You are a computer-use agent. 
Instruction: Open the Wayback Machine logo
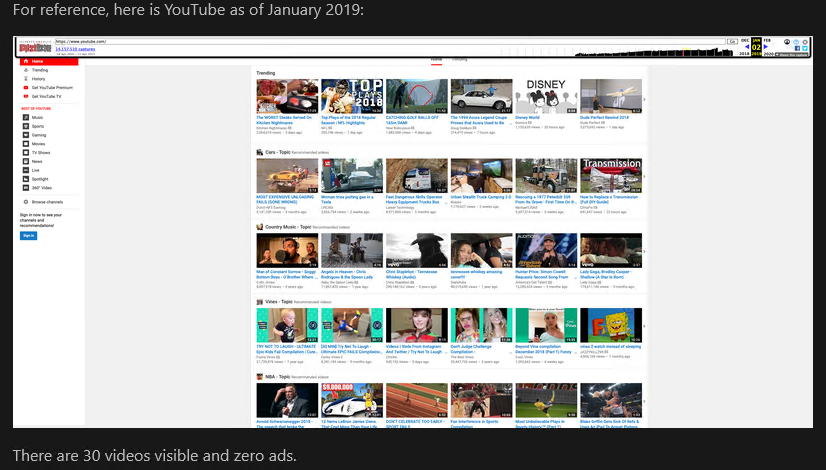tap(35, 46)
